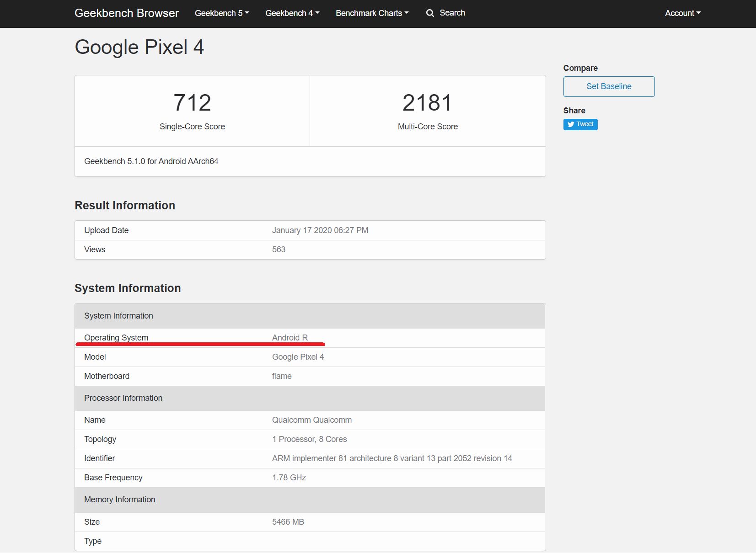Click the Operating System label

pos(116,338)
